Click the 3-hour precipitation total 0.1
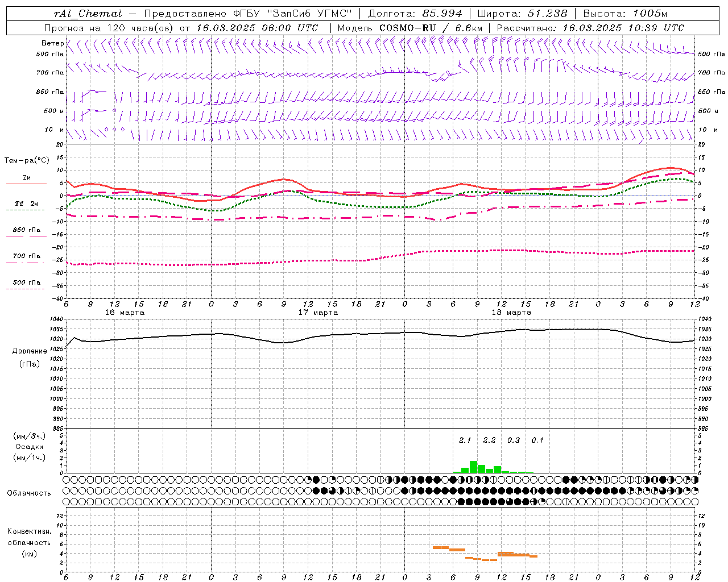Image resolution: width=728 pixels, height=582 pixels. click(x=537, y=440)
